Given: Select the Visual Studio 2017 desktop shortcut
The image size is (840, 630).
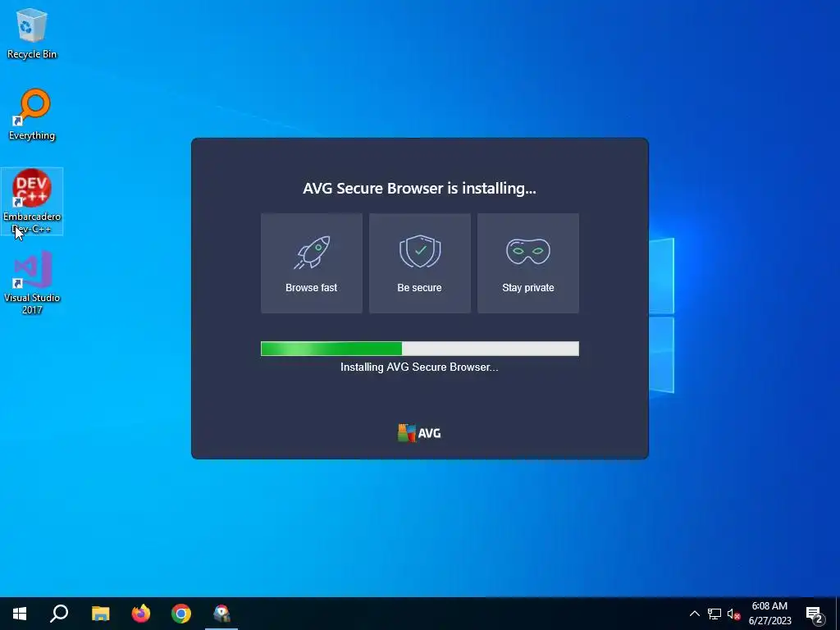Looking at the screenshot, I should [x=32, y=282].
